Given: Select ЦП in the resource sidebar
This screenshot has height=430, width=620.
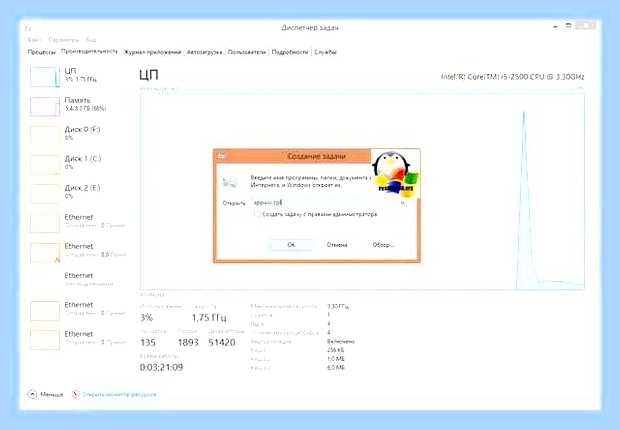Looking at the screenshot, I should (77, 76).
